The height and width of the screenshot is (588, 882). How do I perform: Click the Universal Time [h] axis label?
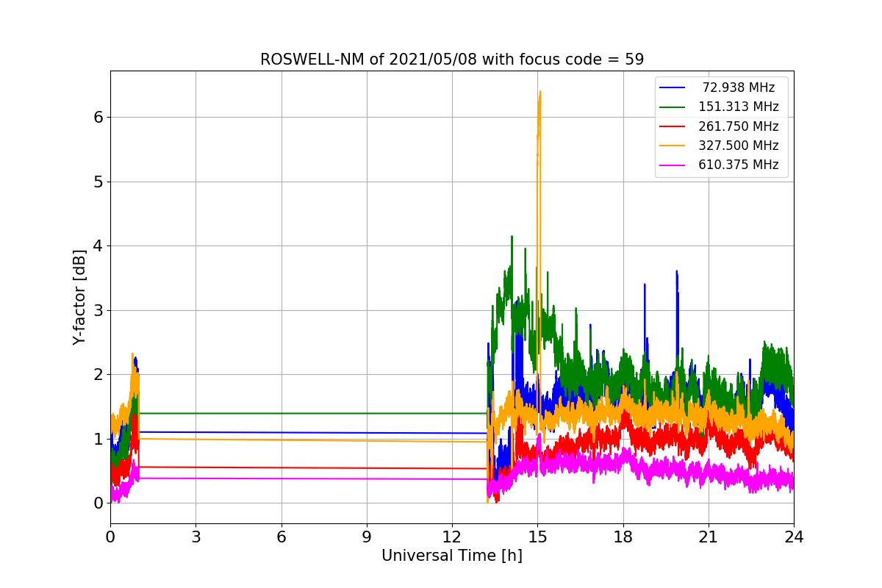point(452,556)
